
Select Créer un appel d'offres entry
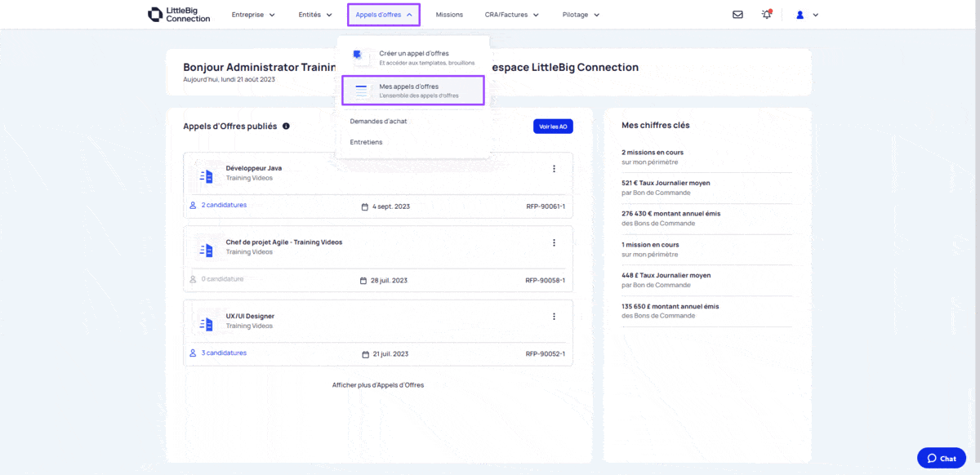(413, 57)
